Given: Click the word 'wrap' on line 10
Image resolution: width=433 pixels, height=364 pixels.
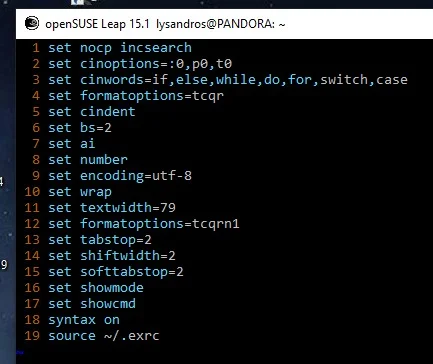Looking at the screenshot, I should click(96, 192).
